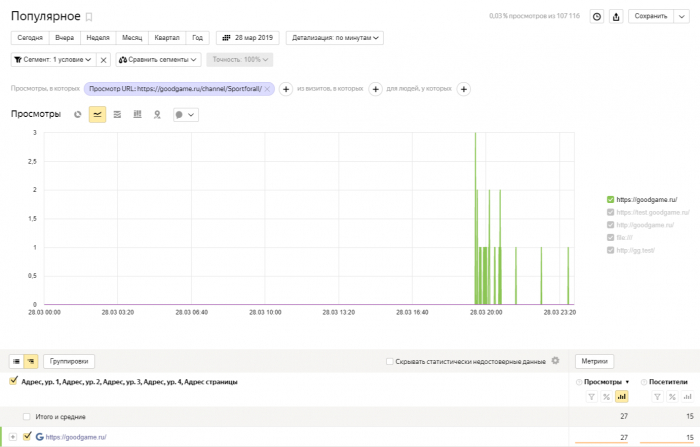Switch to map chart view

[x=157, y=114]
